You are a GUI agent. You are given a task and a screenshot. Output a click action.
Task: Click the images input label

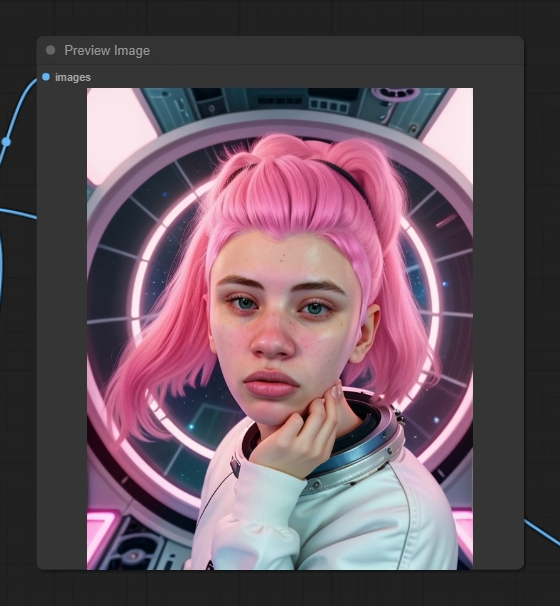pyautogui.click(x=73, y=77)
